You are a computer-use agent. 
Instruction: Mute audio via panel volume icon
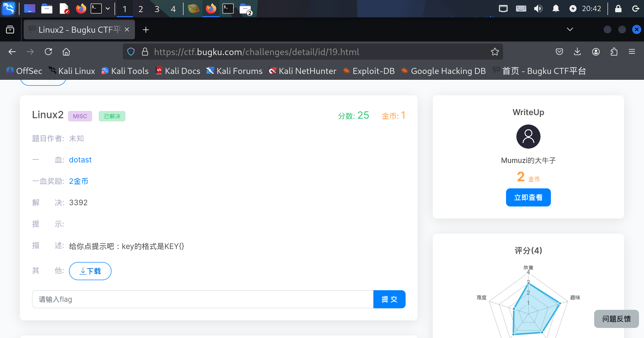[x=538, y=9]
